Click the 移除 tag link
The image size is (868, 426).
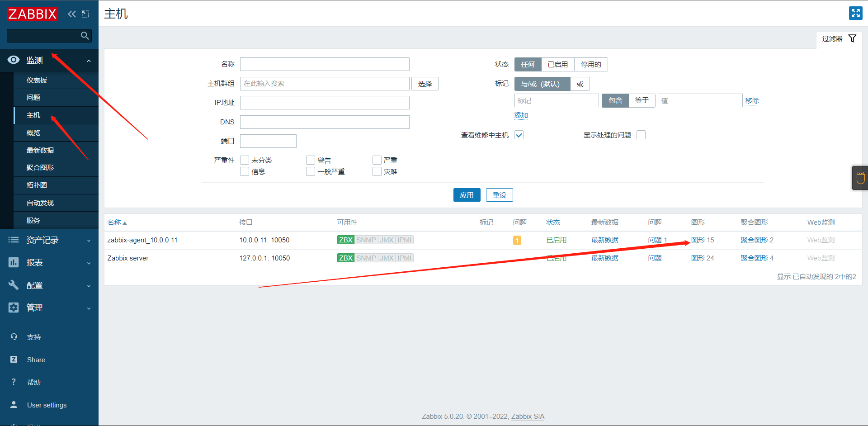coord(752,101)
